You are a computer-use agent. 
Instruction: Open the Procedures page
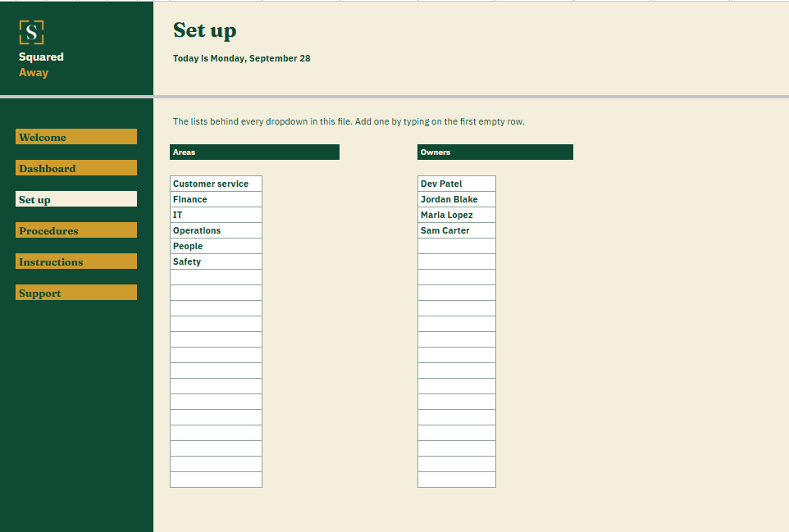coord(76,230)
